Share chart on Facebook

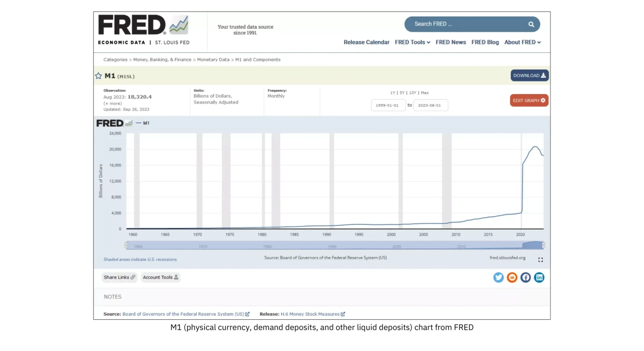(x=525, y=278)
